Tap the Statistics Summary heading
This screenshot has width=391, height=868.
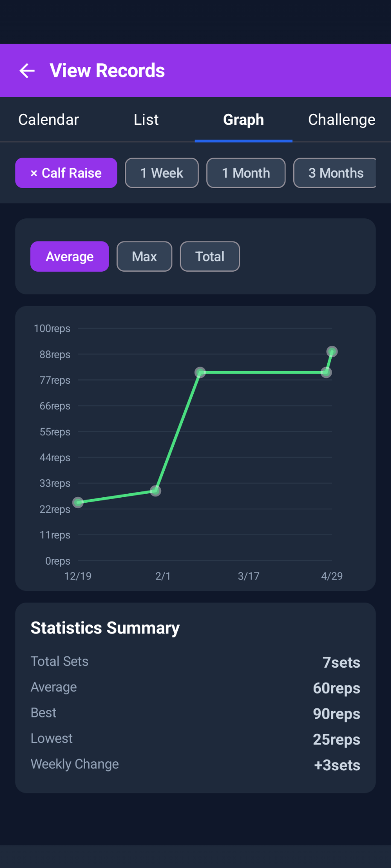pyautogui.click(x=105, y=627)
